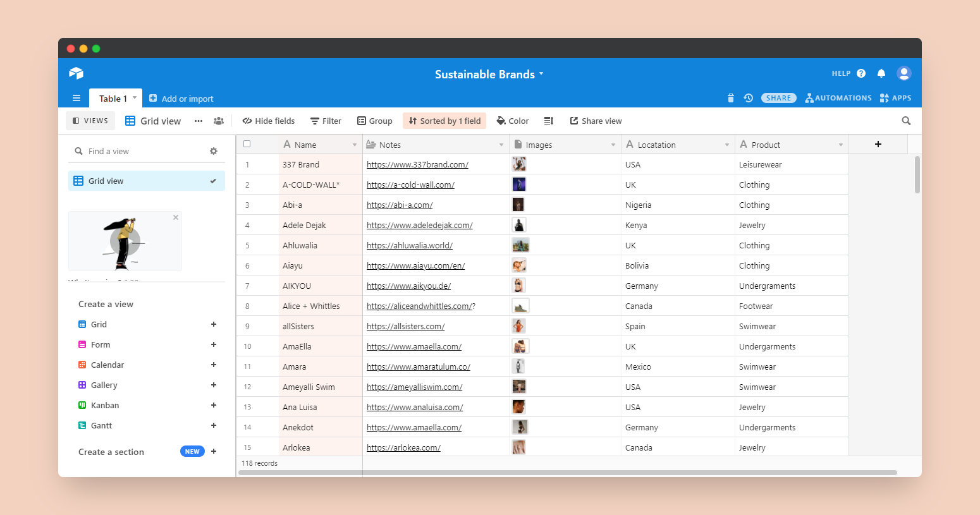Screen dimensions: 980x515
Task: Open the a-cold-wall.com link
Action: (410, 185)
